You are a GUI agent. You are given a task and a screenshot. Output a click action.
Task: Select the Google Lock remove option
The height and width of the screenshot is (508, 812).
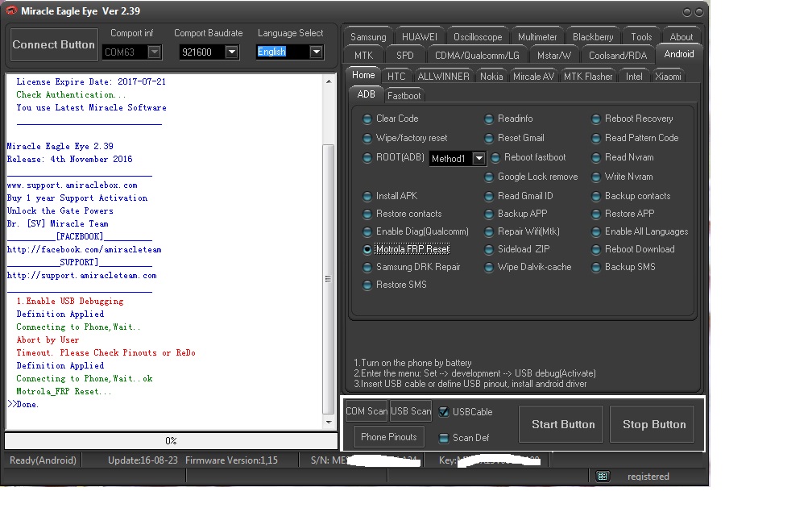pyautogui.click(x=489, y=177)
